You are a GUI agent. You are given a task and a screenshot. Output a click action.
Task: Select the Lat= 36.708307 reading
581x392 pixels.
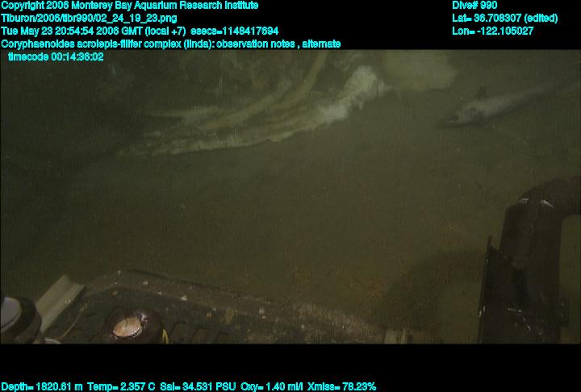tap(505, 18)
